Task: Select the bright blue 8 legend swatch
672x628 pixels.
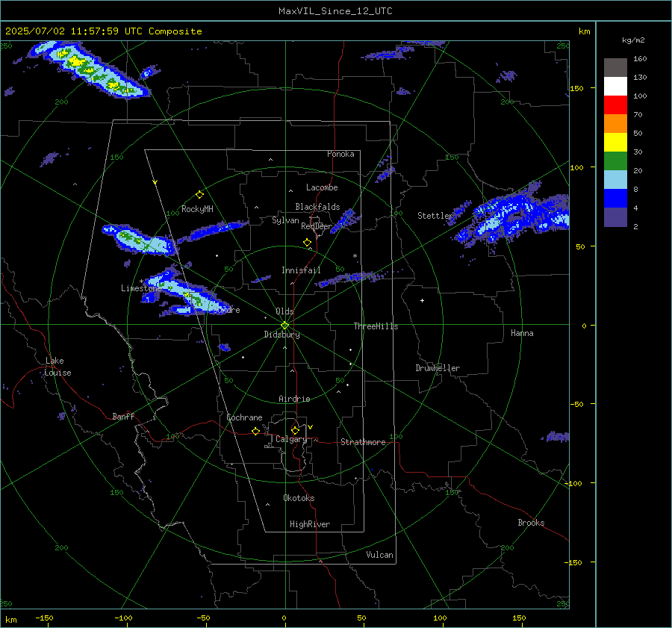Action: click(615, 199)
